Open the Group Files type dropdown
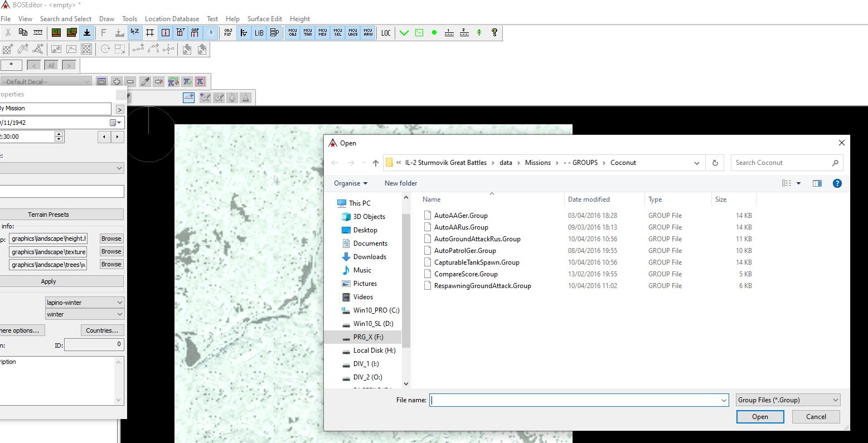Screen dimensions: 868x443 788,400
